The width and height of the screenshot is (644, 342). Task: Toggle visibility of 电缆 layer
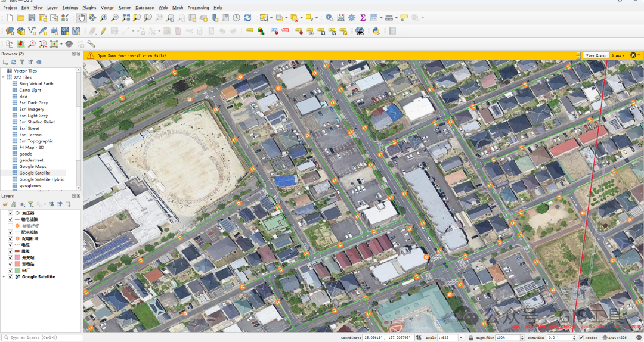coord(10,245)
